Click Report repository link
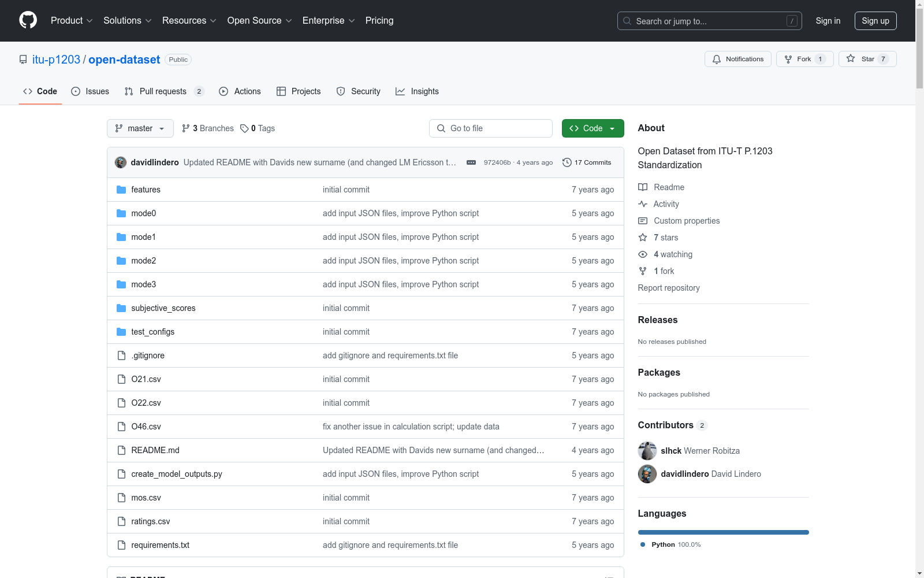Viewport: 924px width, 578px height. (x=669, y=288)
